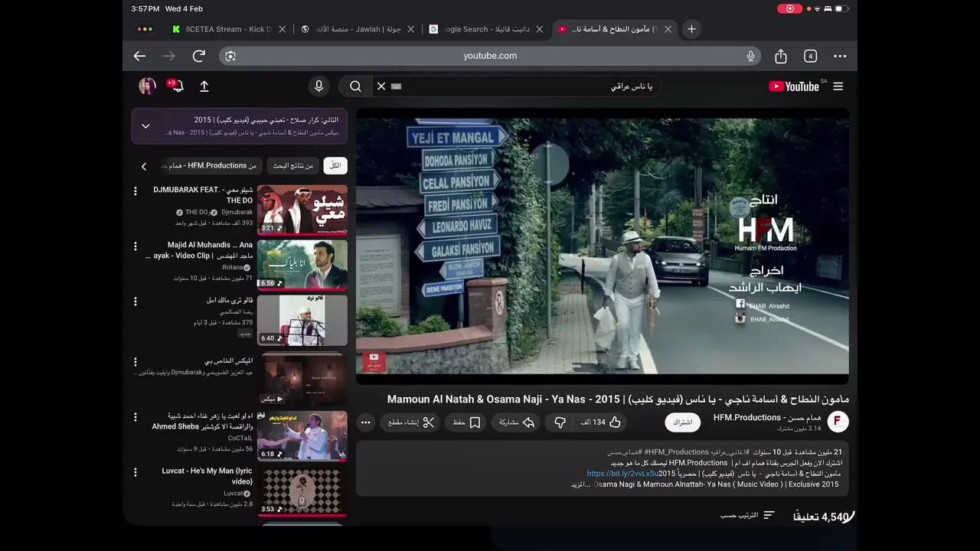Open the Luvcat 3:53 video thumbnail
This screenshot has width=980, height=551.
[302, 491]
